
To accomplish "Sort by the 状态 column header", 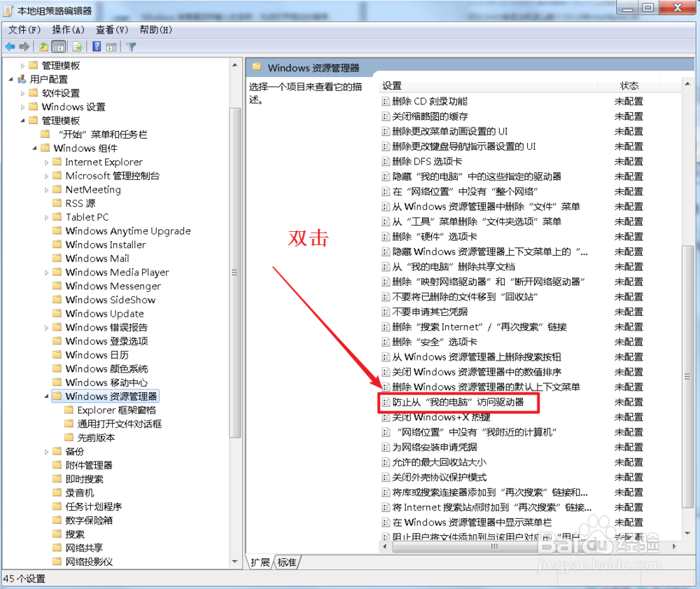I will coord(629,85).
